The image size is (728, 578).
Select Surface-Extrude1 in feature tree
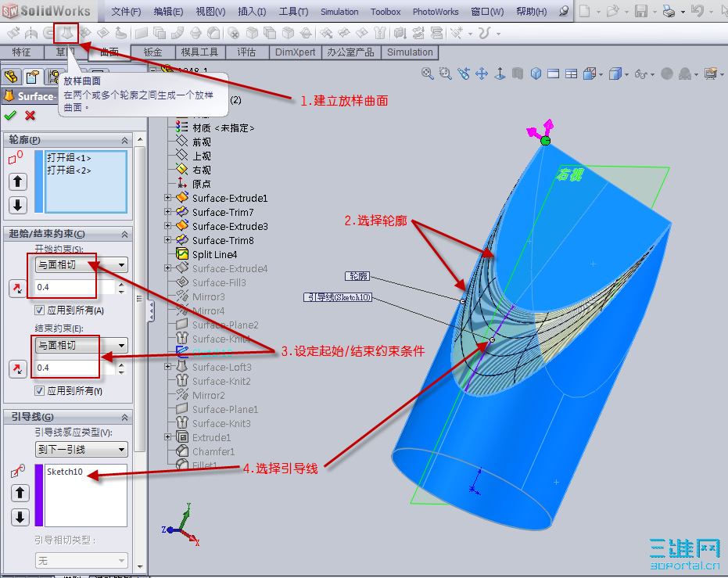click(x=230, y=198)
